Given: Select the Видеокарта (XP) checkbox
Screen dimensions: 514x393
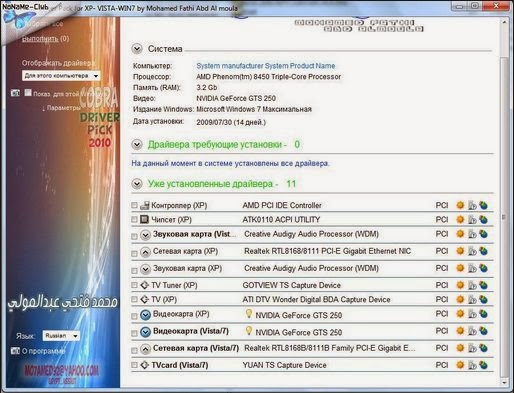Looking at the screenshot, I should coord(134,317).
